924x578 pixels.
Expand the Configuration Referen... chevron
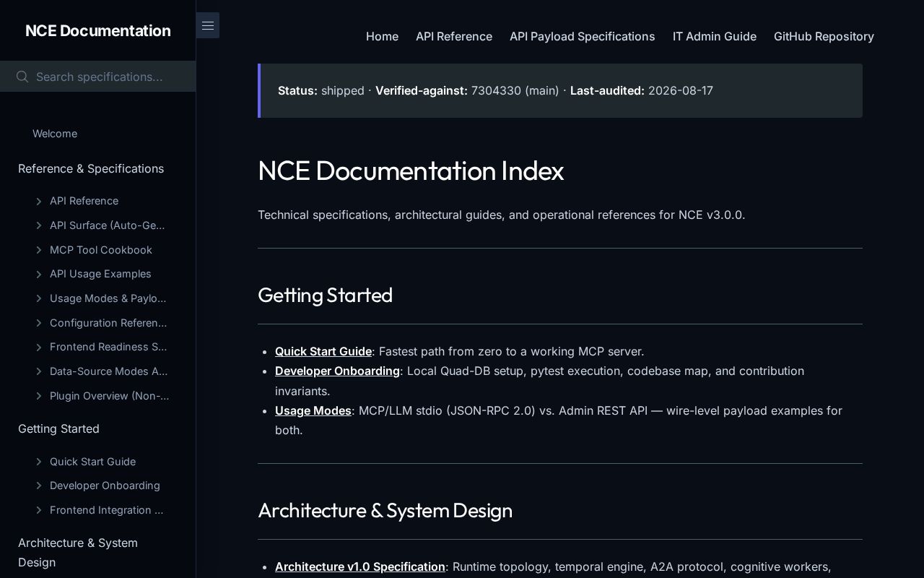pos(39,323)
